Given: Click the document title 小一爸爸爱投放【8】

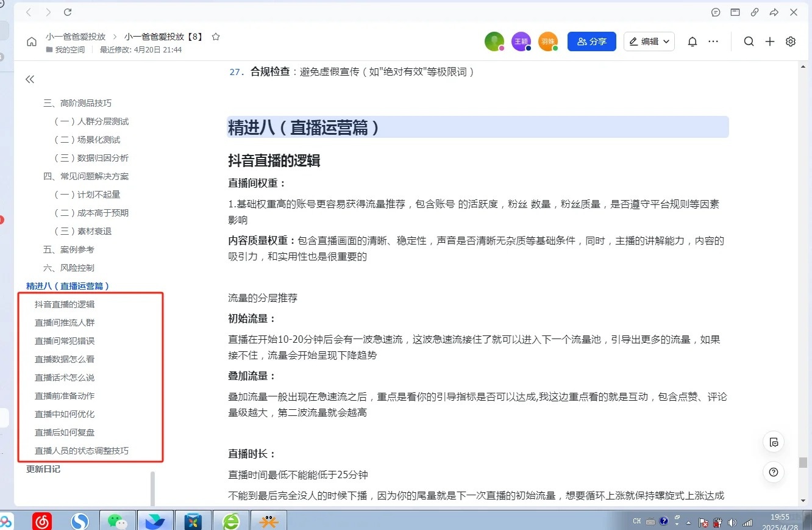Looking at the screenshot, I should (164, 37).
